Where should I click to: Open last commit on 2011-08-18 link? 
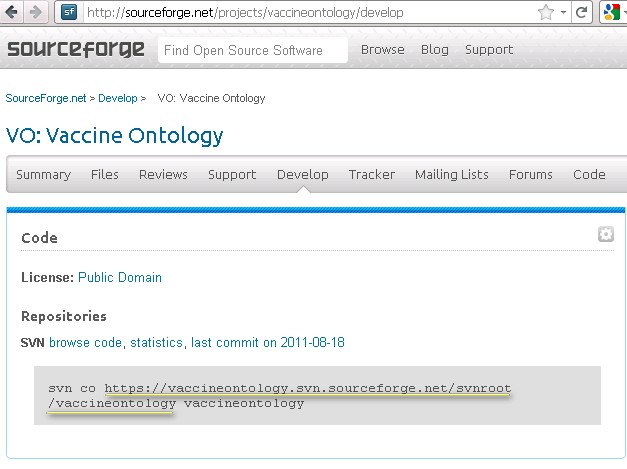pyautogui.click(x=268, y=343)
